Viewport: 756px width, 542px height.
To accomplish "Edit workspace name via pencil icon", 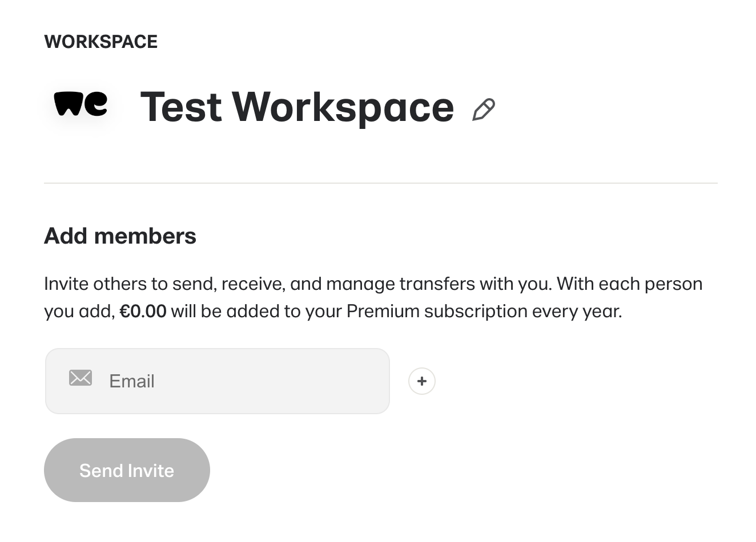I will pos(484,110).
